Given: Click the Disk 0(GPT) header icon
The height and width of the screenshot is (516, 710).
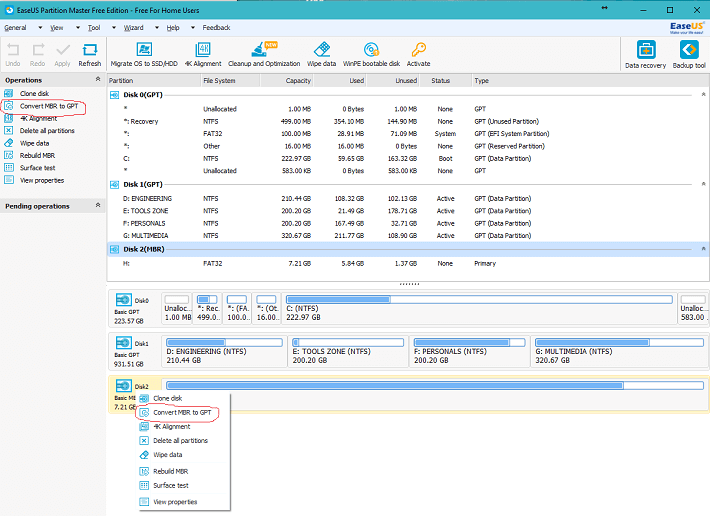Looking at the screenshot, I should pyautogui.click(x=115, y=95).
